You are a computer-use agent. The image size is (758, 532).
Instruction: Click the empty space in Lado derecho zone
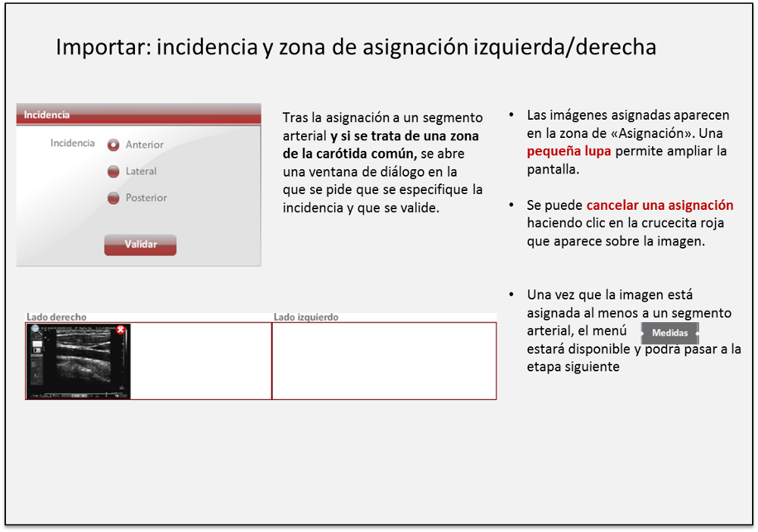(x=201, y=361)
